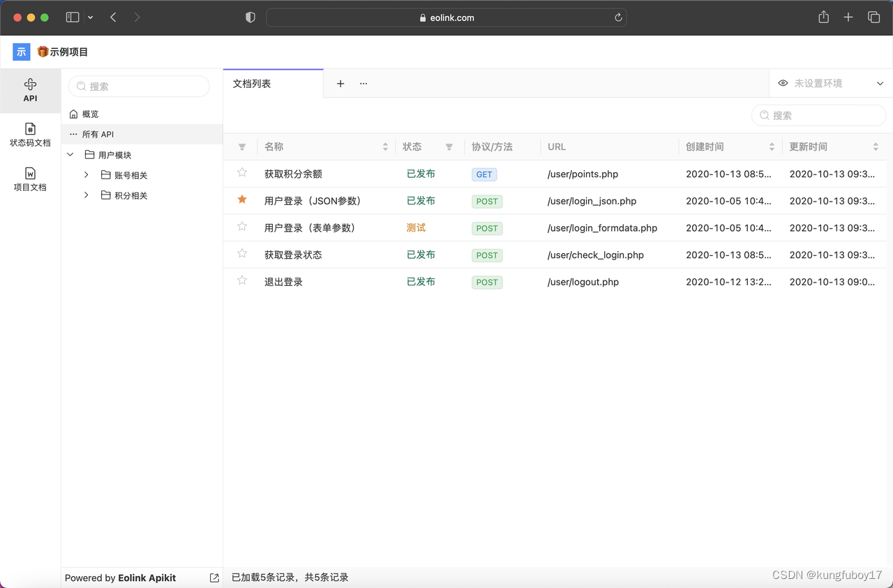The width and height of the screenshot is (893, 588).
Task: Click the GET method badge
Action: [x=484, y=174]
